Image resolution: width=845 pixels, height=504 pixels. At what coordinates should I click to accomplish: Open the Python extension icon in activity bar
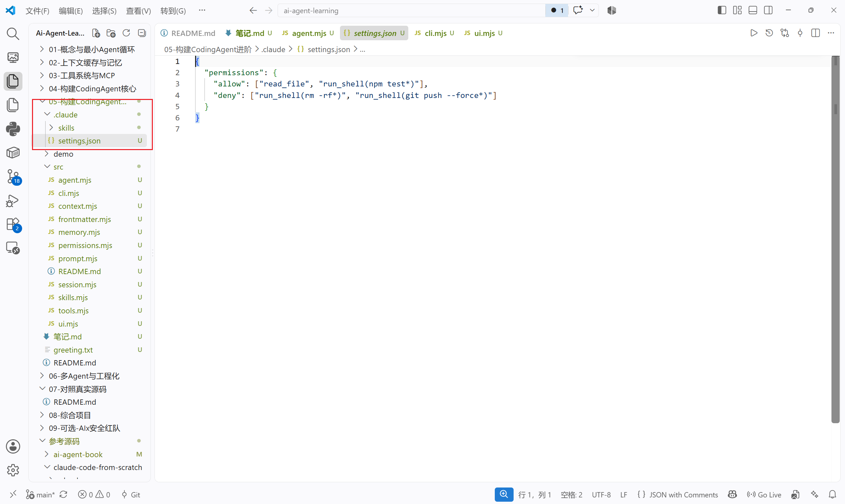coord(13,129)
